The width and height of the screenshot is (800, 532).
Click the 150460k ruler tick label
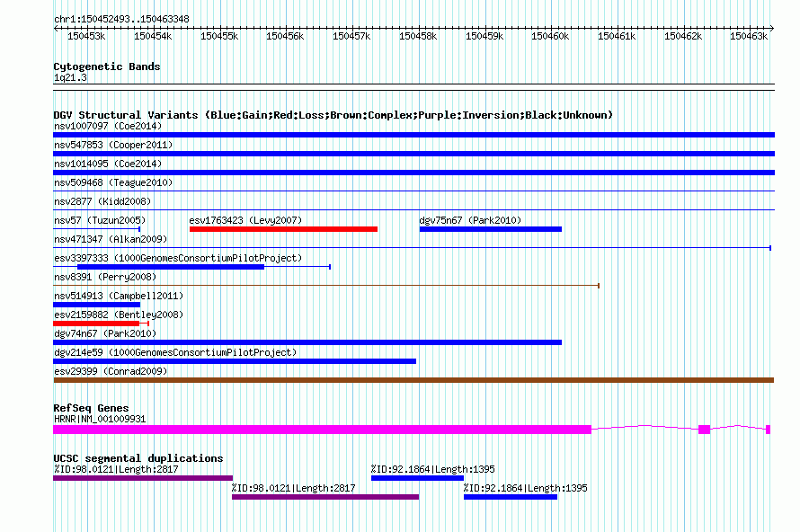coord(550,36)
